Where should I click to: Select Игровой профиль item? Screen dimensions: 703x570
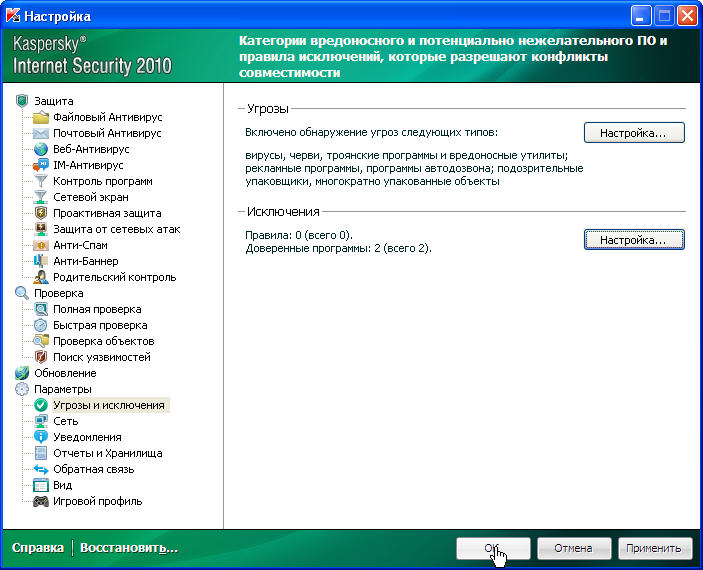pyautogui.click(x=97, y=501)
